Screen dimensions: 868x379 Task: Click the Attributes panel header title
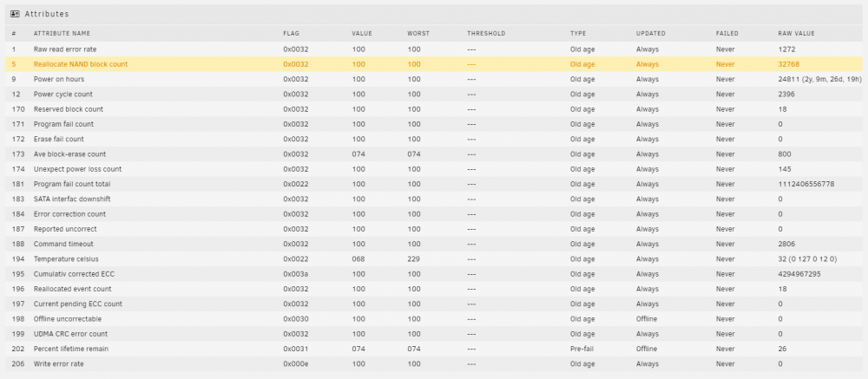[47, 14]
